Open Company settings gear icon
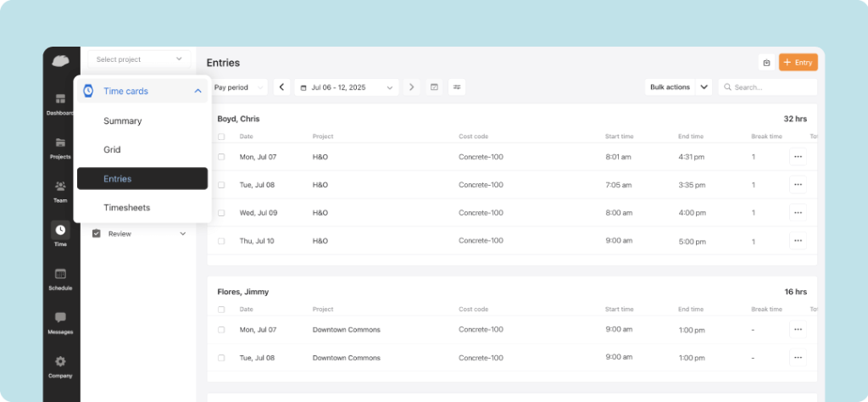Screen dimensions: 868x402 coord(61,362)
